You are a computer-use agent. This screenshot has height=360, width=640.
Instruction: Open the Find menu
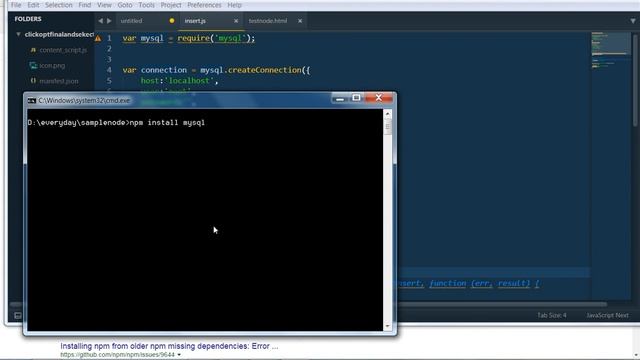coord(84,5)
